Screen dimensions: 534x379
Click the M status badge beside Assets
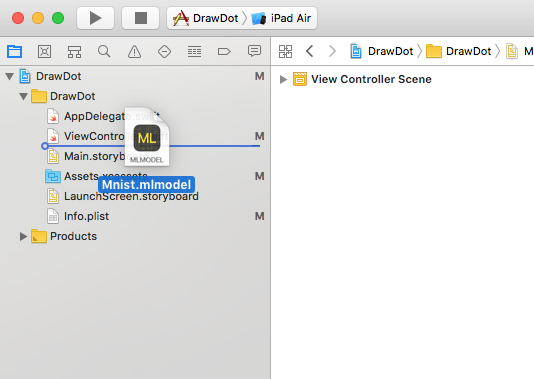click(x=260, y=176)
